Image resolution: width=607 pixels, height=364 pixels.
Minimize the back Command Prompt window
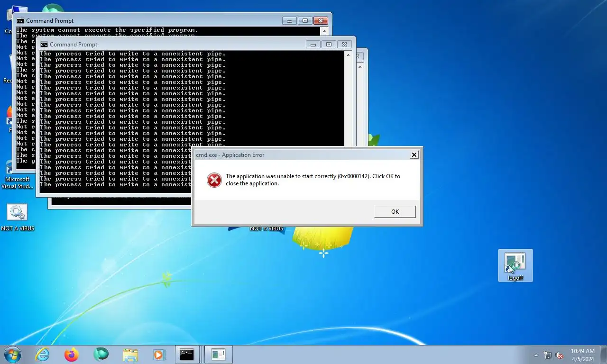point(289,20)
